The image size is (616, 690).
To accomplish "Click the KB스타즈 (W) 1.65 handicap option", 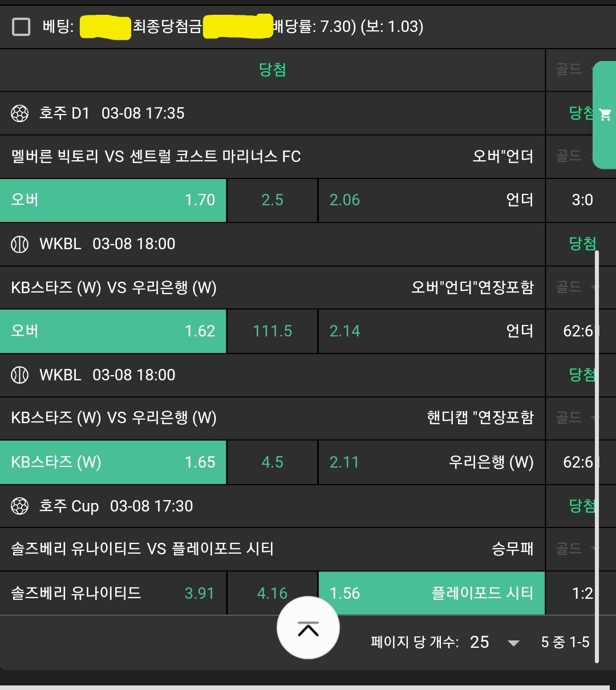I will point(113,462).
